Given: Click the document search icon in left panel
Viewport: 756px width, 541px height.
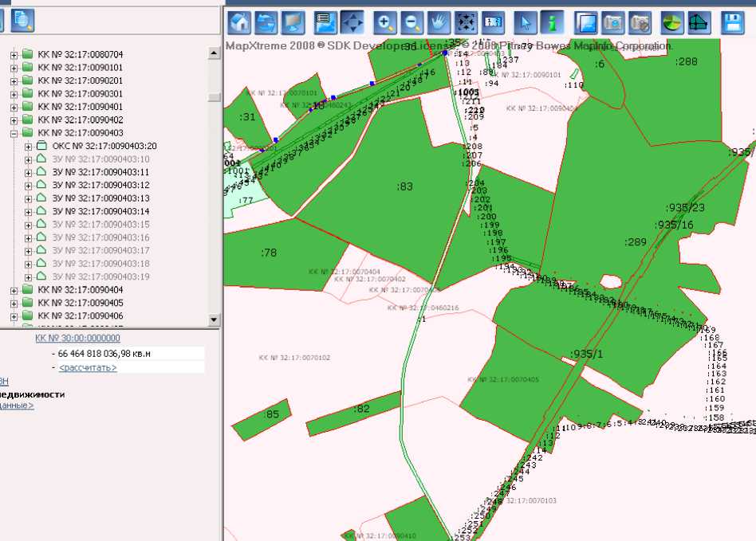Looking at the screenshot, I should click(22, 19).
